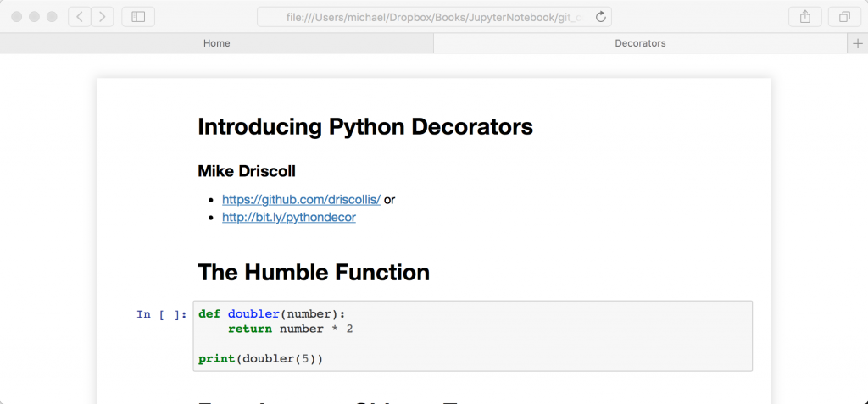Enter full screen with zoom button
868x404 pixels.
[52, 17]
